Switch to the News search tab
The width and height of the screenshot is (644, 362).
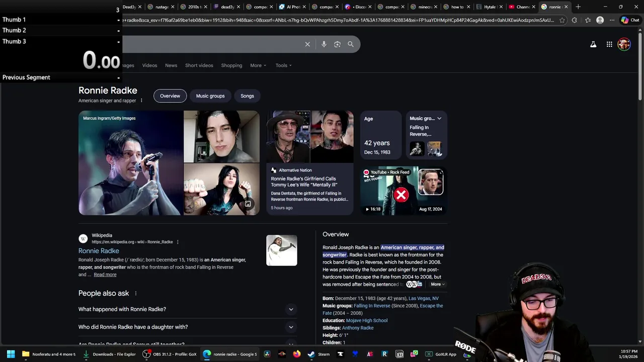pos(171,65)
